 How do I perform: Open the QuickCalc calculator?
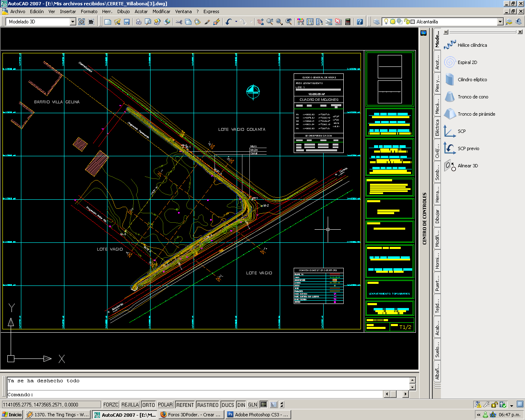348,22
